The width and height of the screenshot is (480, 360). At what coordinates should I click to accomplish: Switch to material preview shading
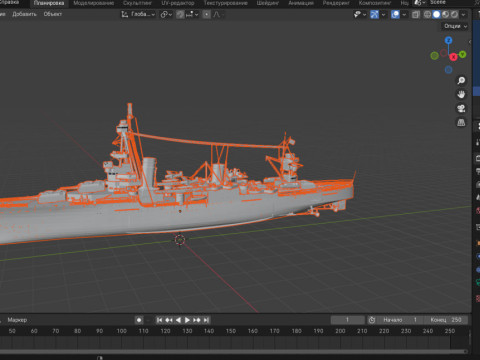(x=445, y=14)
